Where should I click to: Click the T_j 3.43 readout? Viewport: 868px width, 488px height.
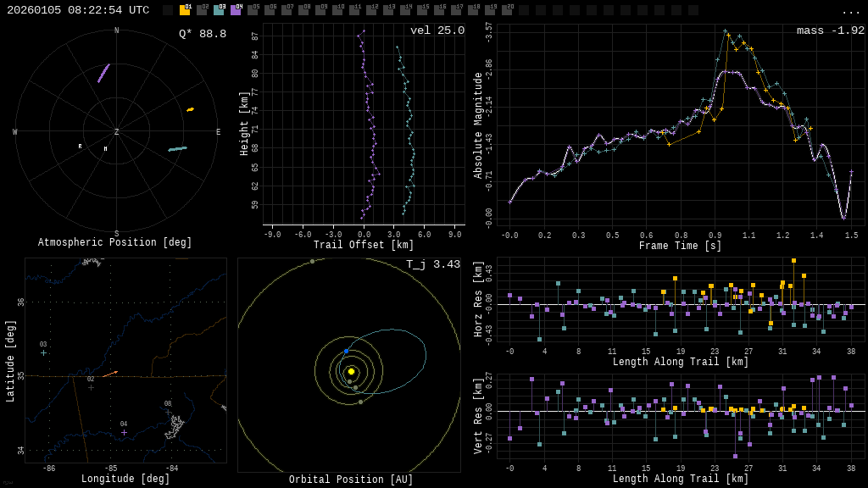coord(432,264)
